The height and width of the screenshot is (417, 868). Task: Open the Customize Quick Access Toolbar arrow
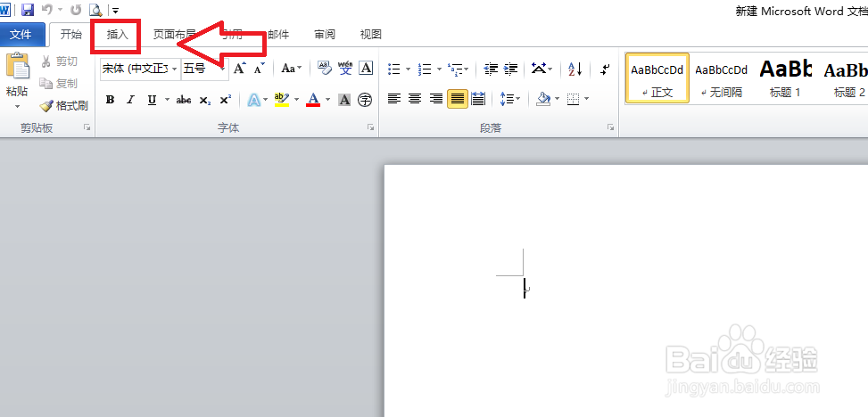pos(115,10)
